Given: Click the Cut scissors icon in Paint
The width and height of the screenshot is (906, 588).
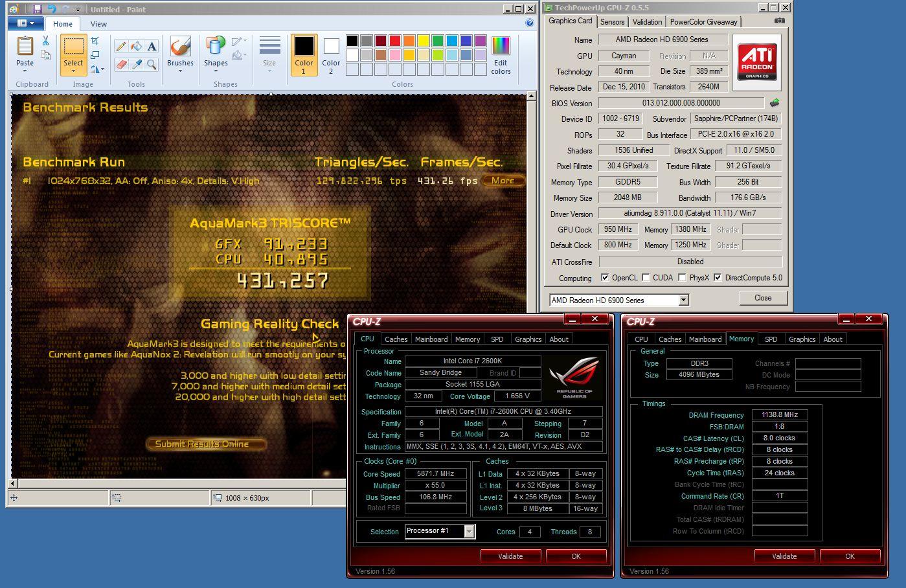Looking at the screenshot, I should [45, 41].
